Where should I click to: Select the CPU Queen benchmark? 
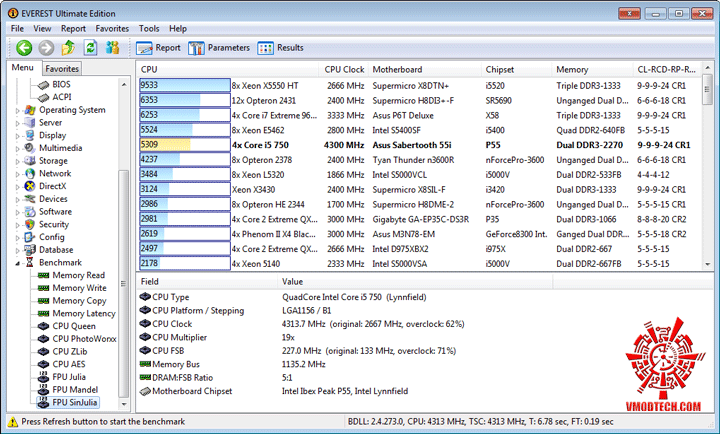(x=74, y=326)
